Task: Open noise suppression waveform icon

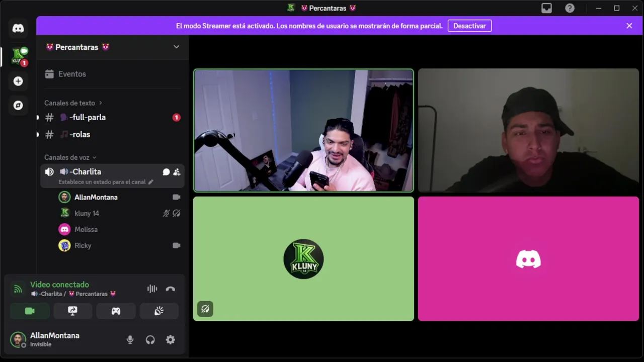Action: (152, 289)
